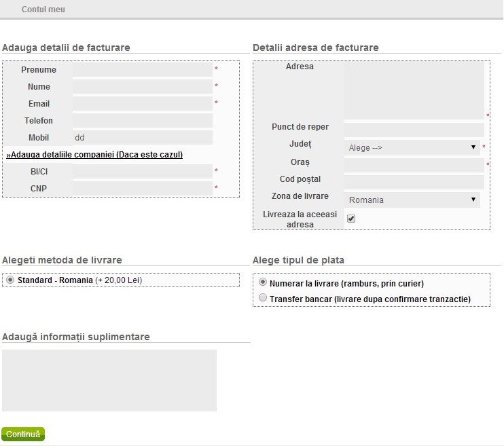This screenshot has width=504, height=446.
Task: Click the Prenume input field
Action: [x=142, y=70]
